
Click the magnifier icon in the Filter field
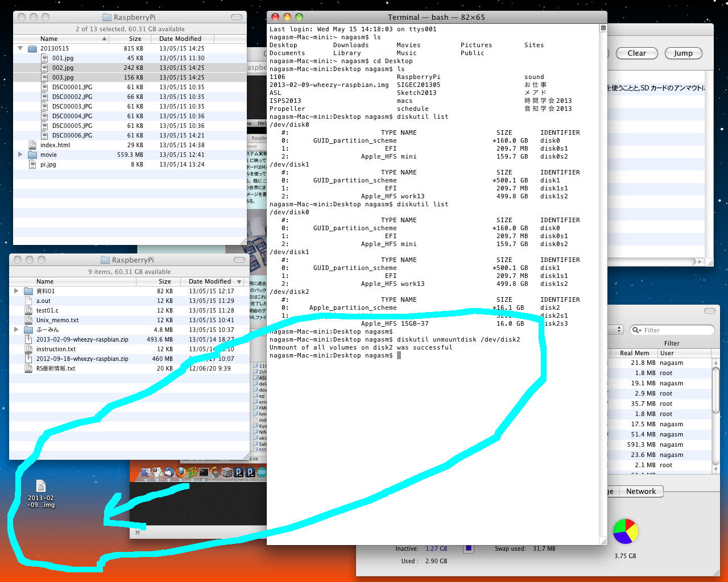pyautogui.click(x=637, y=330)
